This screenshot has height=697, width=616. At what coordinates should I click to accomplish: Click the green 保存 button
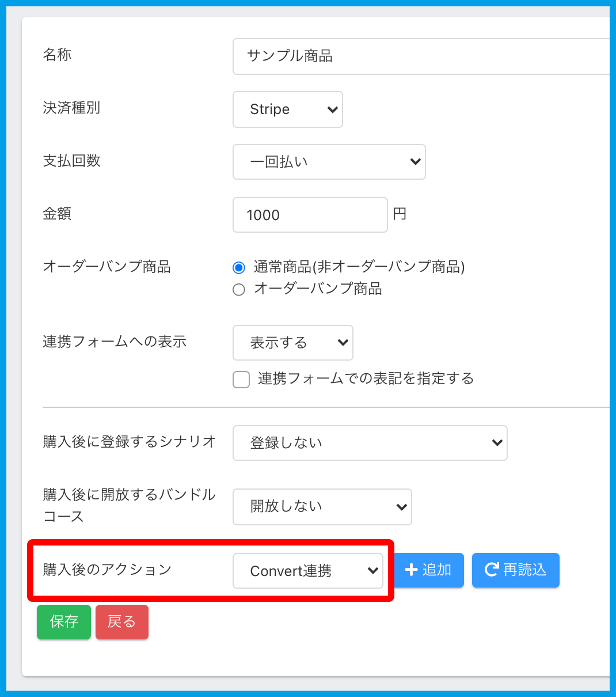click(64, 622)
